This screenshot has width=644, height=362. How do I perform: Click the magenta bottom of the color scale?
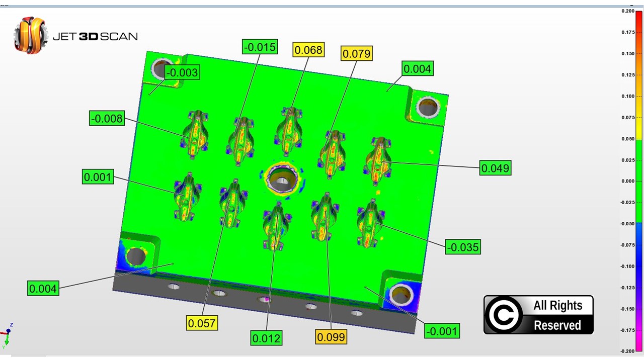tap(639, 342)
